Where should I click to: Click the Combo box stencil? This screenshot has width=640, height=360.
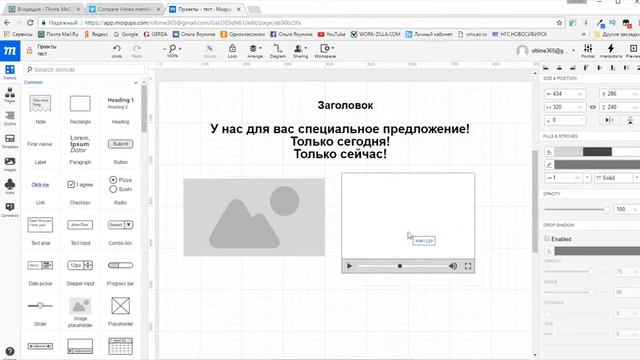pyautogui.click(x=120, y=225)
